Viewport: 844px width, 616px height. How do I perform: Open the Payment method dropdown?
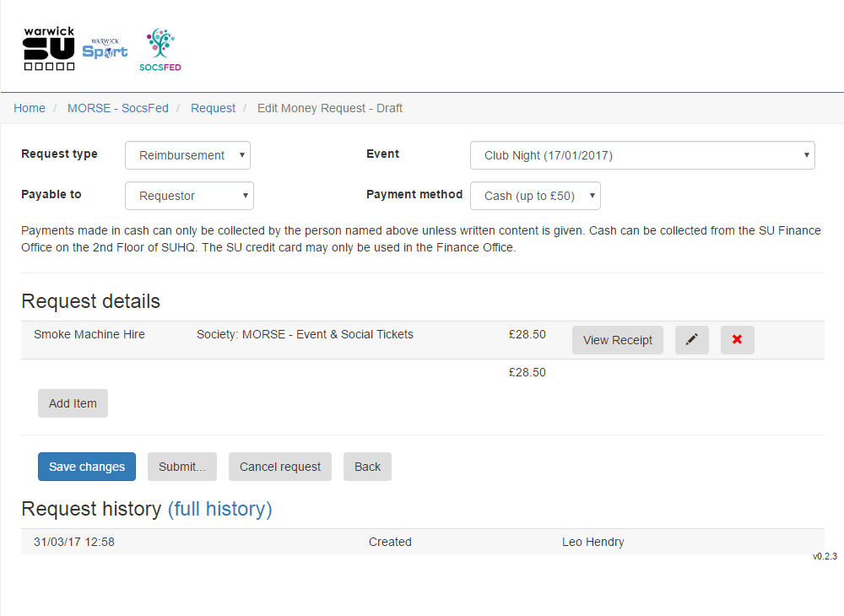point(536,196)
